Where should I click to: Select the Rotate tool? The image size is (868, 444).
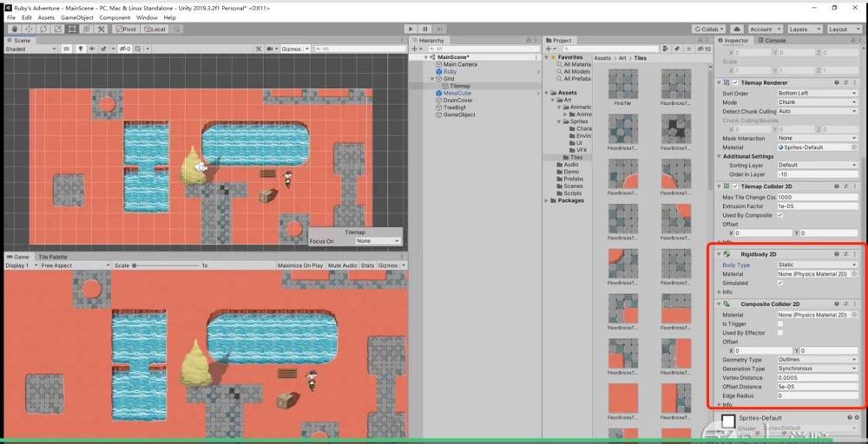coord(43,29)
